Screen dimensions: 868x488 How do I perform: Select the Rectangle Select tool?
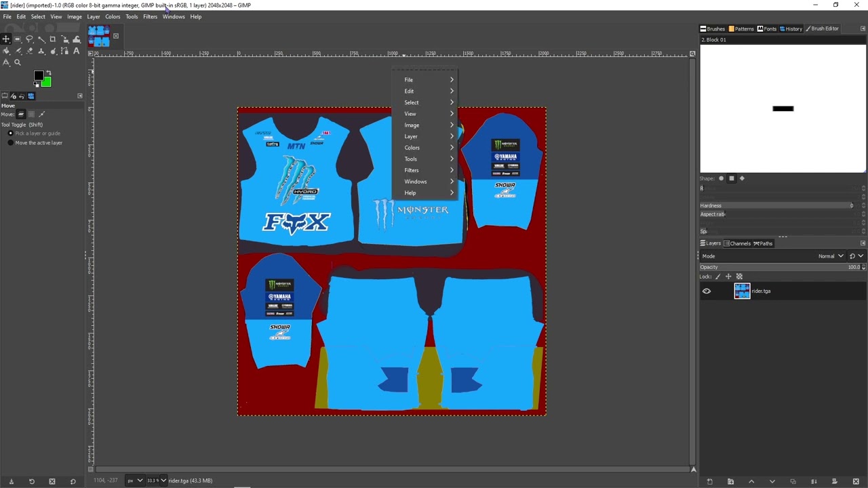[18, 39]
